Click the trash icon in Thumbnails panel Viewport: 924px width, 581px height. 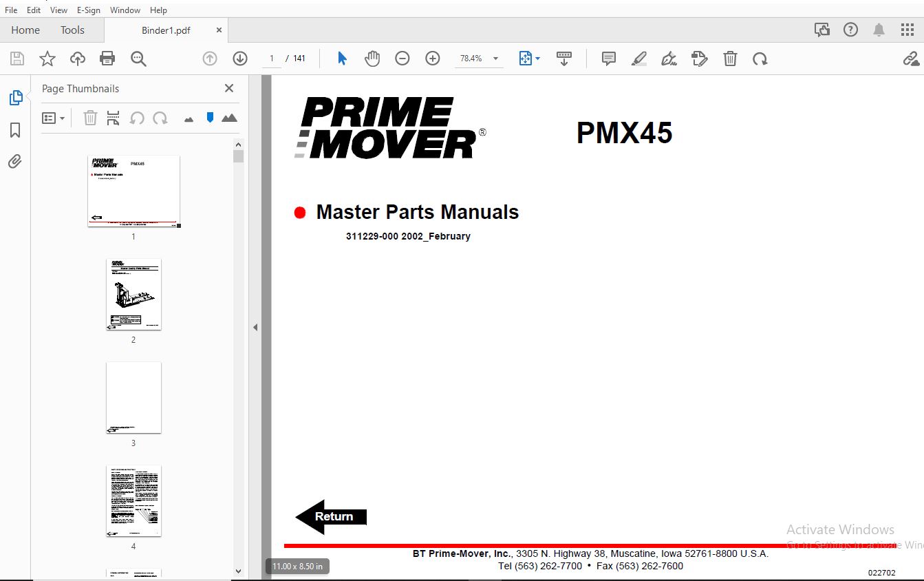click(90, 118)
